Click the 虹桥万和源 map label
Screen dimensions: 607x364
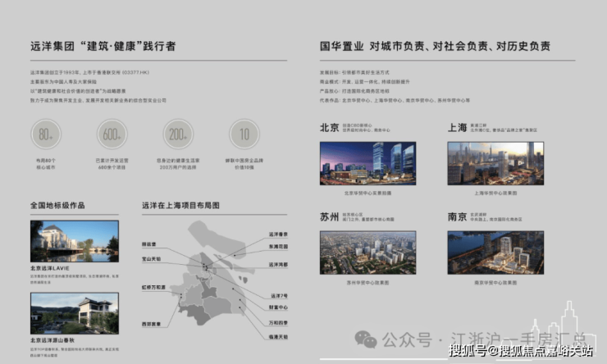(153, 288)
